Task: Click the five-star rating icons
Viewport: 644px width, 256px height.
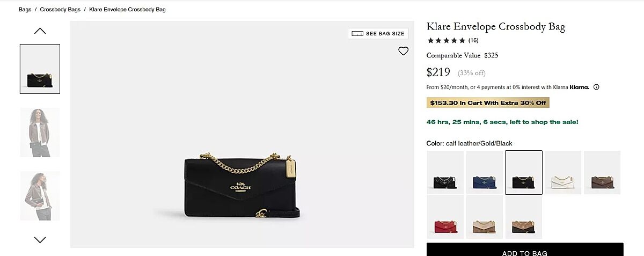Action: coord(446,40)
